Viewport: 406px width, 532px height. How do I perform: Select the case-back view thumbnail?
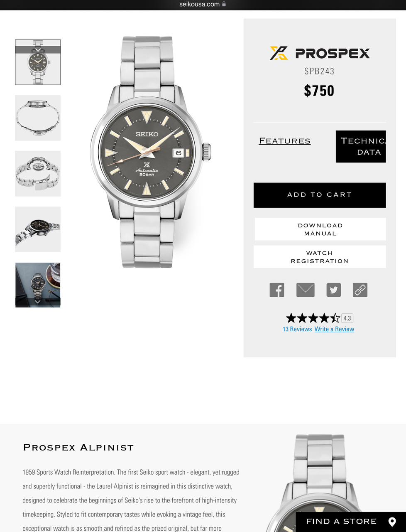pyautogui.click(x=38, y=174)
